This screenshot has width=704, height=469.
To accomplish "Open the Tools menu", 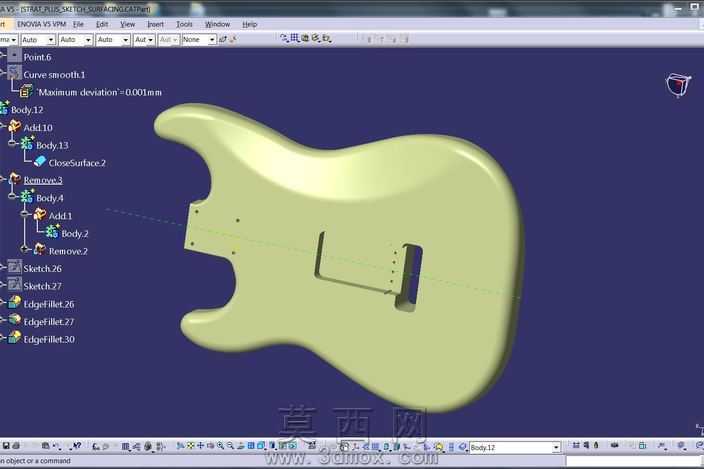I will point(184,24).
